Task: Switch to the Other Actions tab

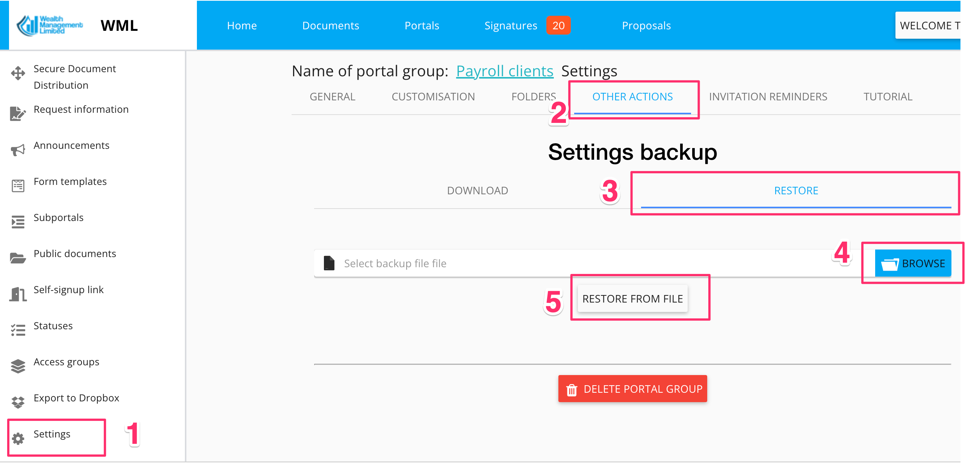Action: 632,97
